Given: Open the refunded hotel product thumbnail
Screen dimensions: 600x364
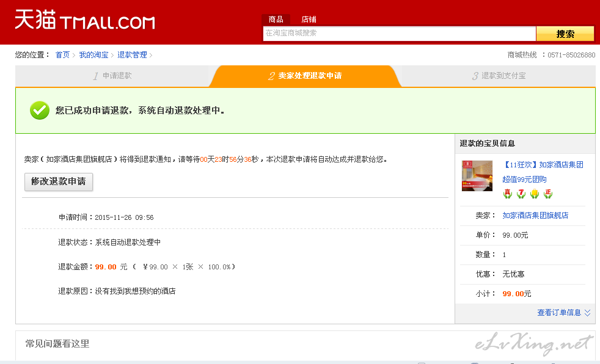Looking at the screenshot, I should [477, 176].
